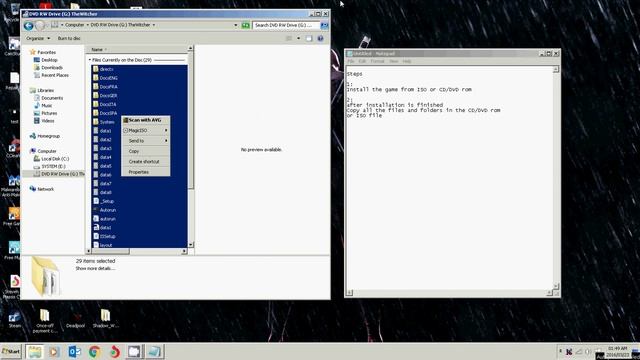
Task: Open Format menu in Notepad
Action: coord(377,61)
